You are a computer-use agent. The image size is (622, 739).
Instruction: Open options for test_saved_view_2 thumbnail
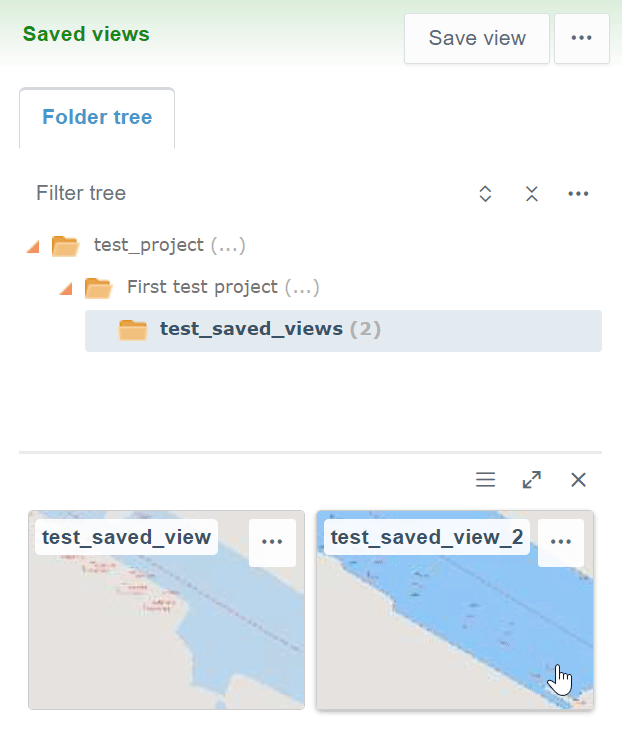click(561, 542)
